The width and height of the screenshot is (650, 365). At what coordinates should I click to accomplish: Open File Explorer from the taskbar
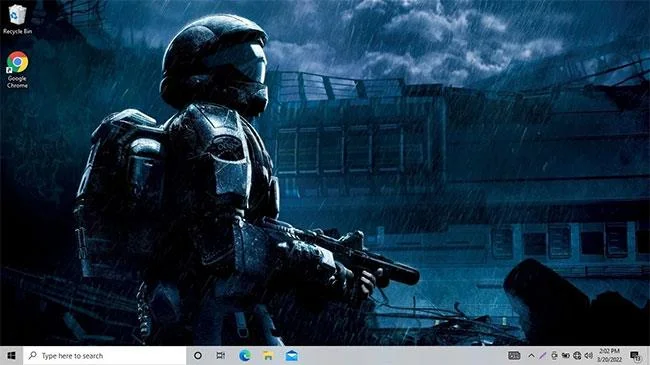(268, 355)
